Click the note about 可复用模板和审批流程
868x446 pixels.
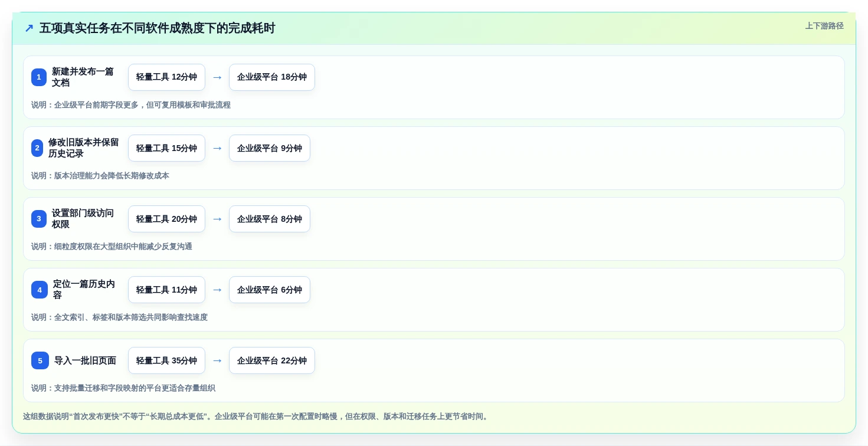point(131,105)
